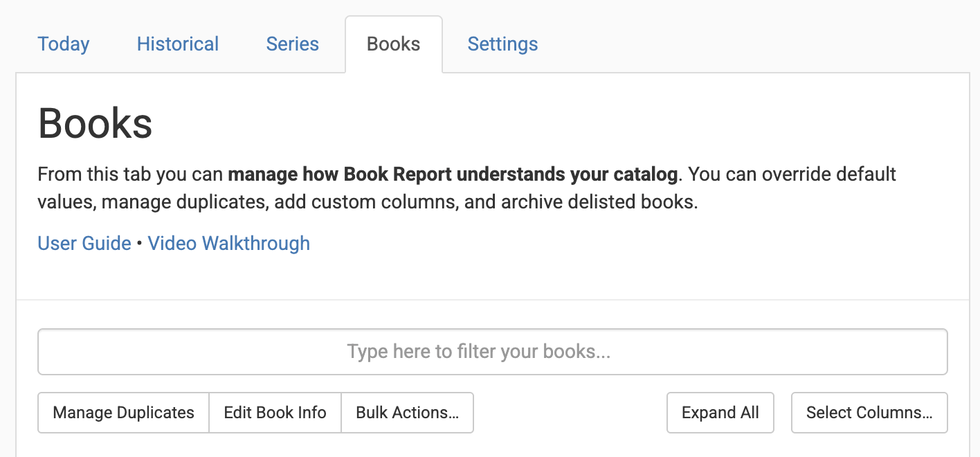Image resolution: width=980 pixels, height=457 pixels.
Task: Navigate to today's sales via Today tab
Action: point(63,44)
